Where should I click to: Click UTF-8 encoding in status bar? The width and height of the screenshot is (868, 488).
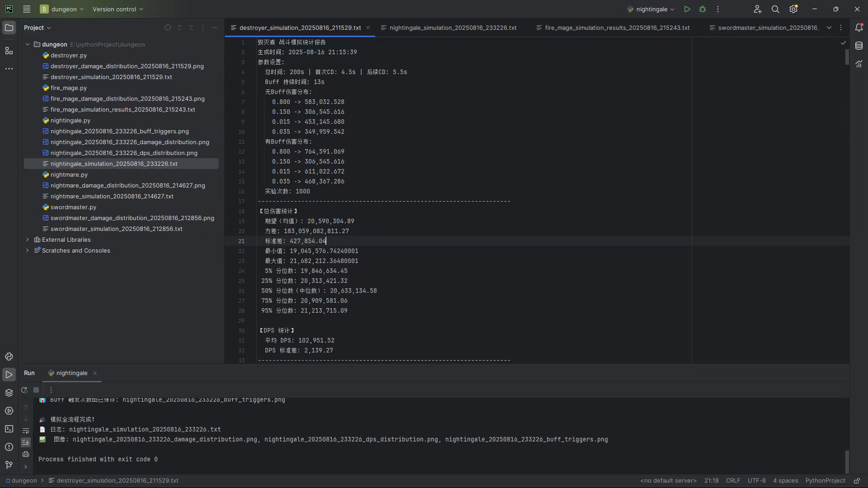756,481
